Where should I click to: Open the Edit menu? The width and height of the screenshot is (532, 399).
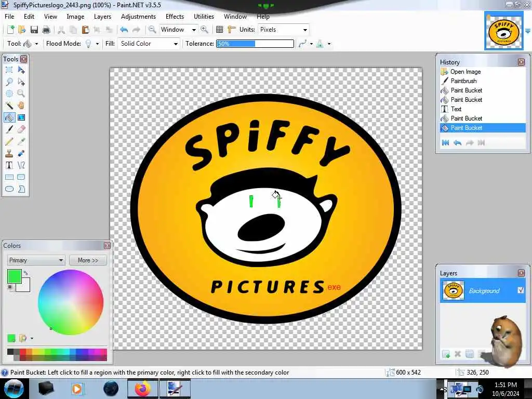[x=29, y=16]
